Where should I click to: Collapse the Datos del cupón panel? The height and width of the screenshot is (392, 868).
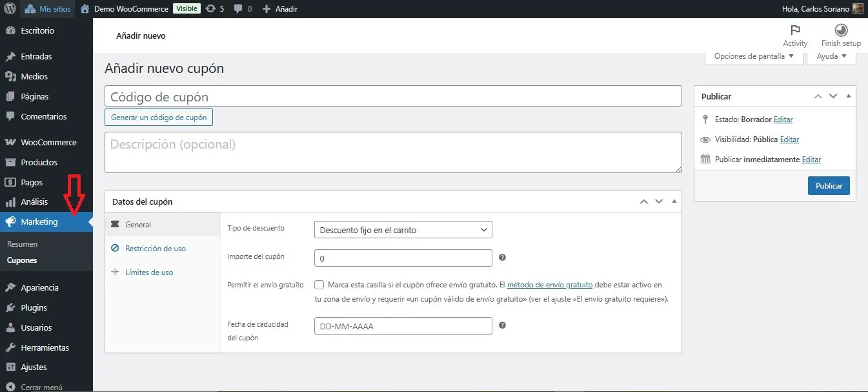(674, 201)
